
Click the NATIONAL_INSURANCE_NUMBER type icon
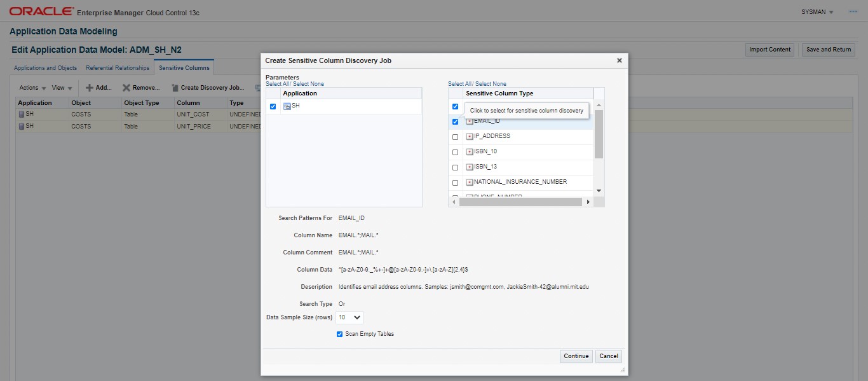468,182
